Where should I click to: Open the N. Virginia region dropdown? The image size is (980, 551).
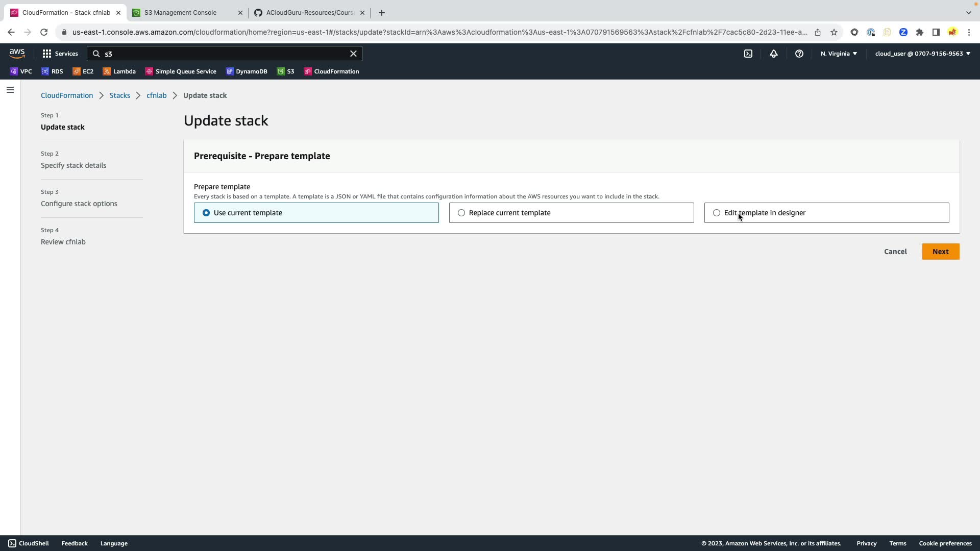(839, 54)
